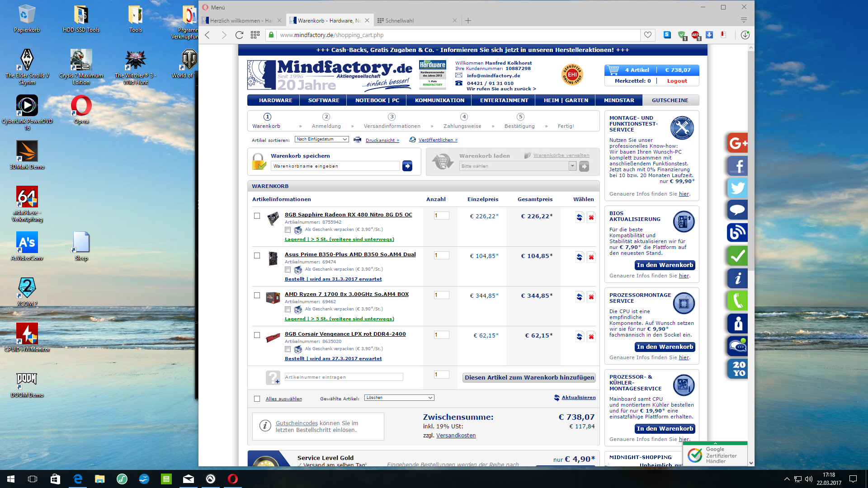Open the 'Löschen' action dropdown

(x=399, y=398)
